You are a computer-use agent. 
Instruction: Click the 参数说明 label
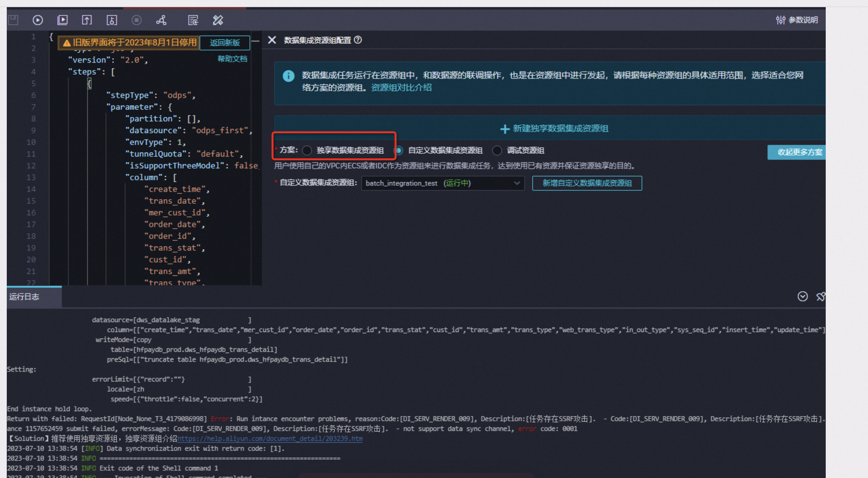[803, 20]
